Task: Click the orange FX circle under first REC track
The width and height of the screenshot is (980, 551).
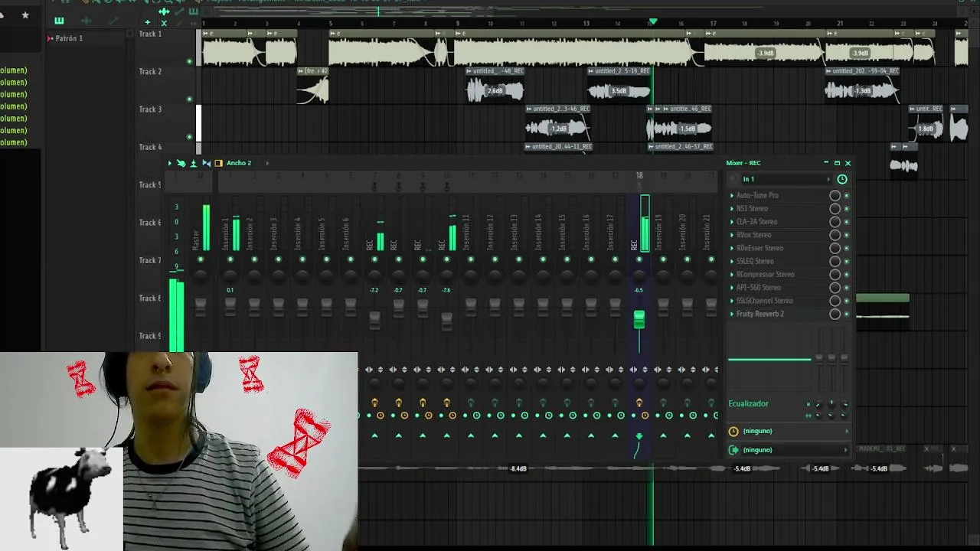Action: 381,416
